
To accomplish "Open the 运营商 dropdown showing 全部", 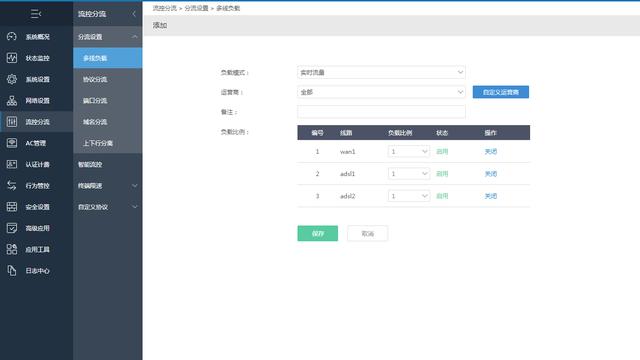I will (x=381, y=92).
